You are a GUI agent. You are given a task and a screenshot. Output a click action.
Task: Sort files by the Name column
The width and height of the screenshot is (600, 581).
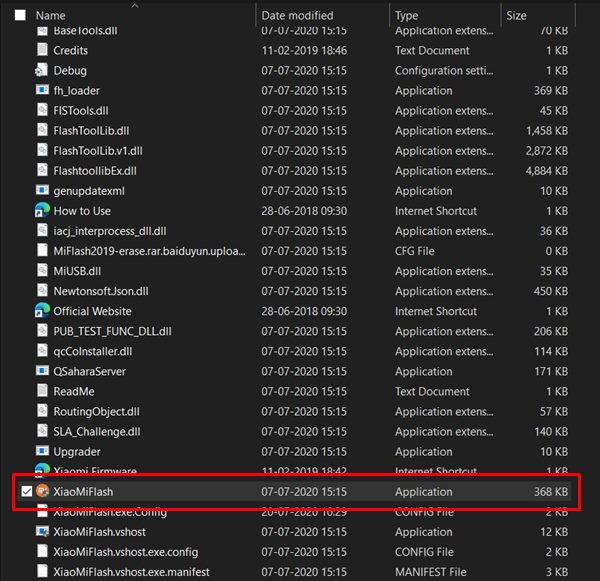pos(51,15)
